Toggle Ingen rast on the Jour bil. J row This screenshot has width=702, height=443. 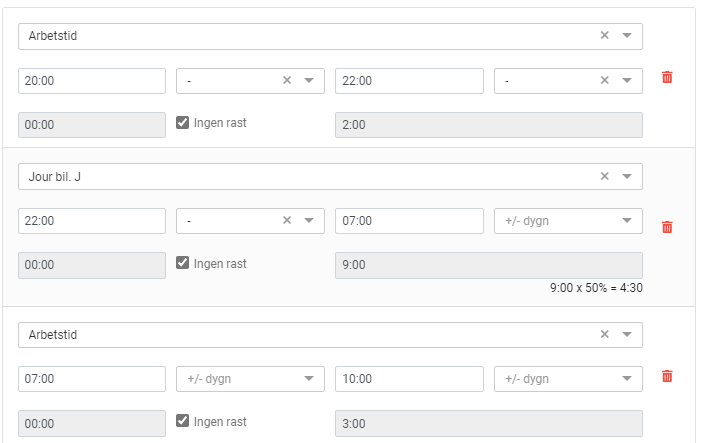point(183,264)
